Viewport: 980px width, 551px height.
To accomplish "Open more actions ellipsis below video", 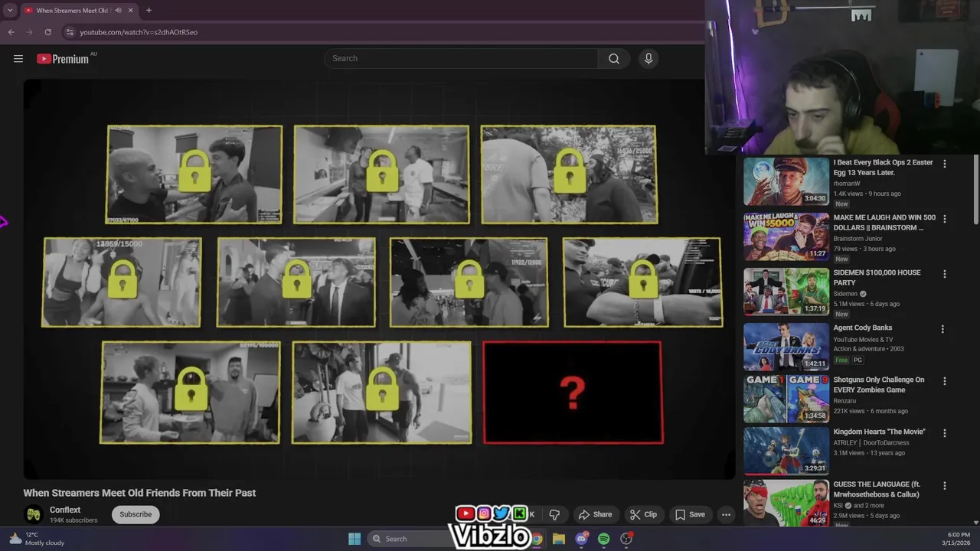I will tap(726, 515).
